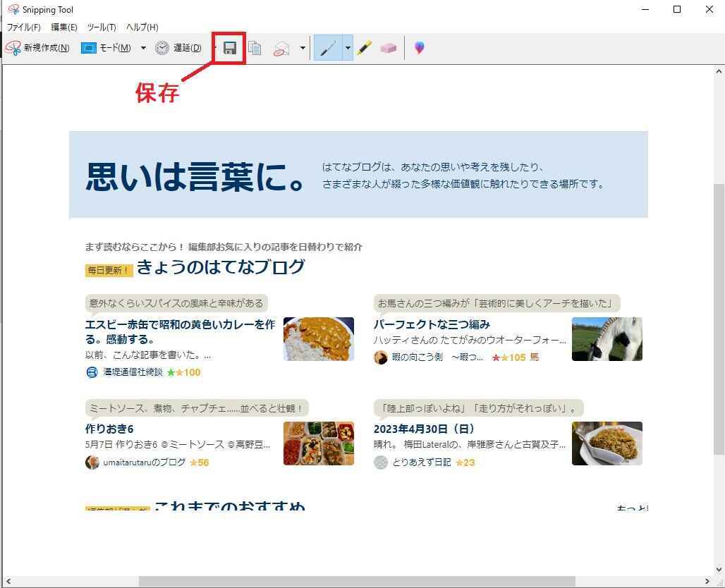Viewport: 725px width, 588px height.
Task: Click the clock icon beside 遅延
Action: (x=162, y=48)
